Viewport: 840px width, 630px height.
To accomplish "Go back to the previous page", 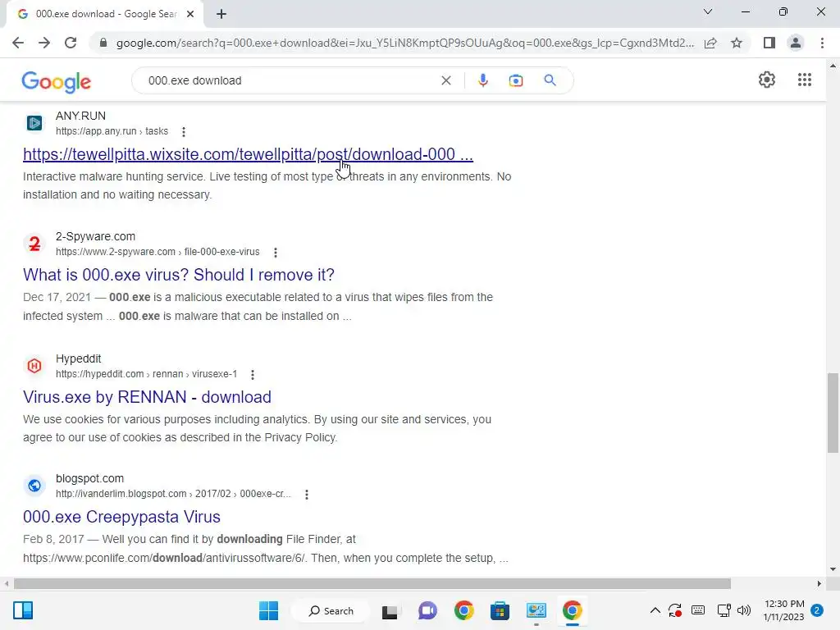I will (18, 43).
